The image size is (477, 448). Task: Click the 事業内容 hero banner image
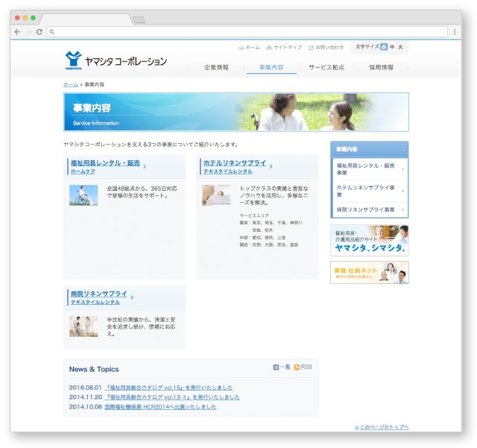pos(236,112)
